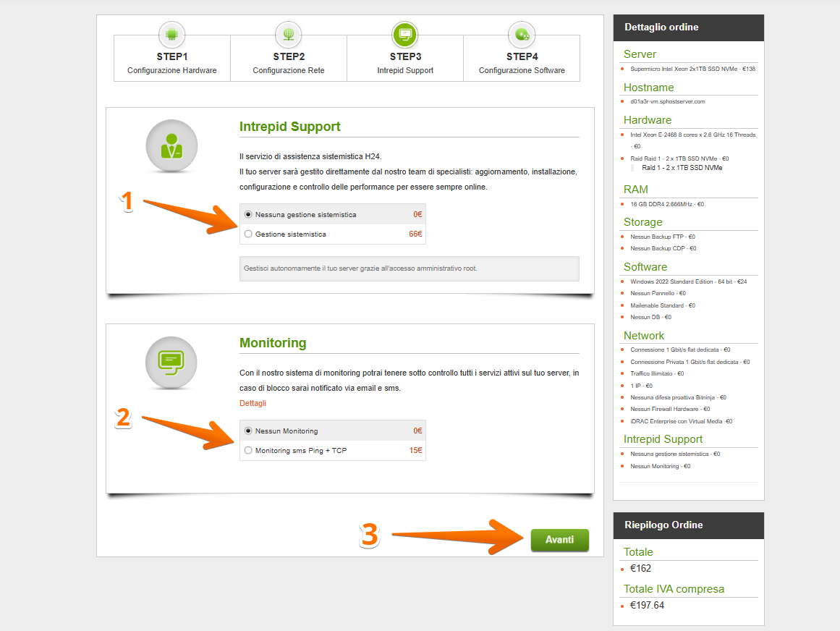Select Nessuna gestione sistemistica radio option
Viewport: 840px width, 631px height.
coord(249,215)
